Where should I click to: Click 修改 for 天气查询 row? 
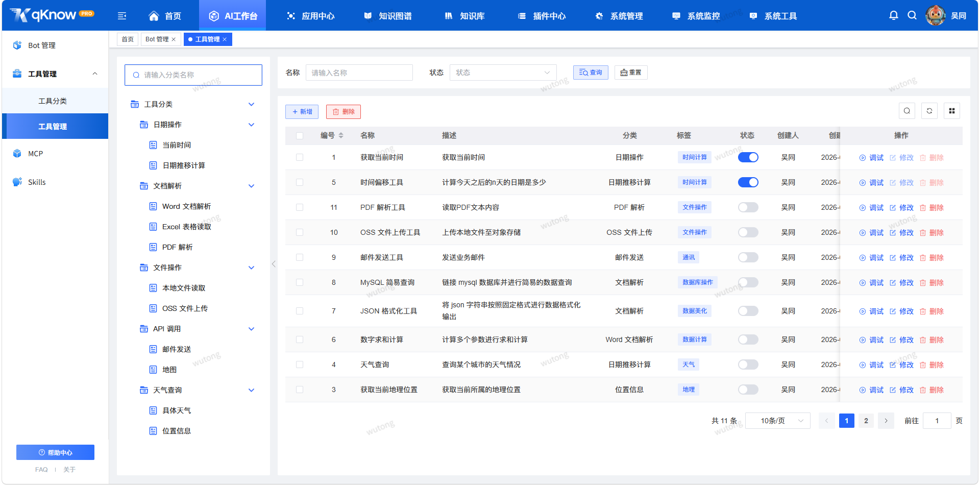[x=901, y=365]
